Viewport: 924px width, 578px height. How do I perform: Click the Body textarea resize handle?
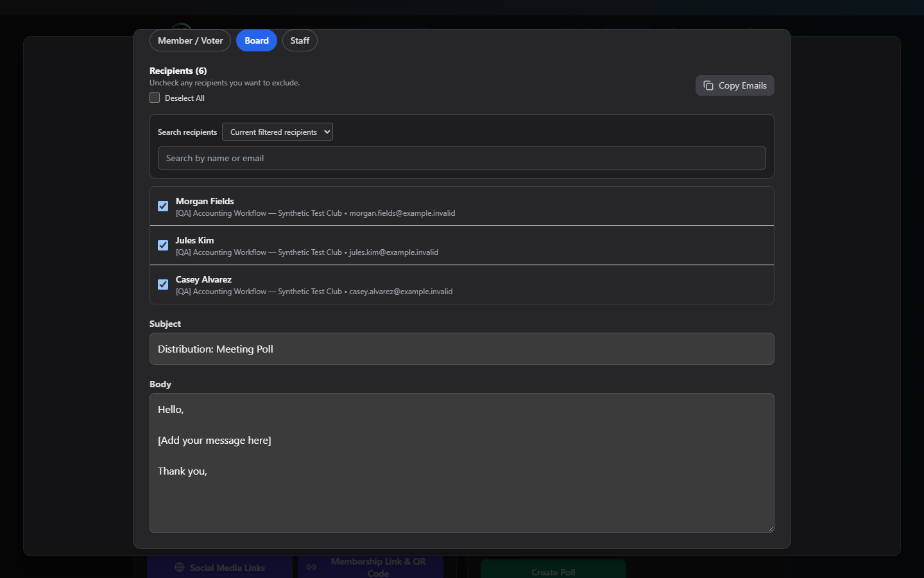(x=770, y=529)
